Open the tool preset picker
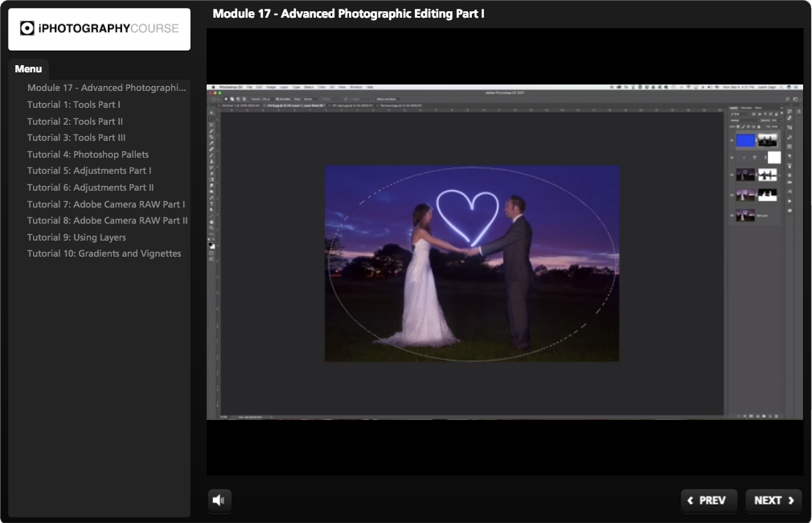 click(215, 99)
